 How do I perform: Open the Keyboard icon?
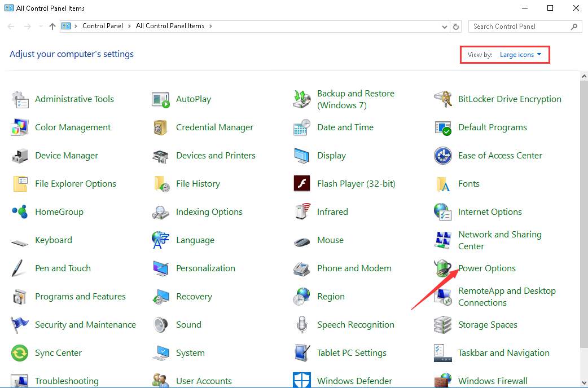(20, 242)
